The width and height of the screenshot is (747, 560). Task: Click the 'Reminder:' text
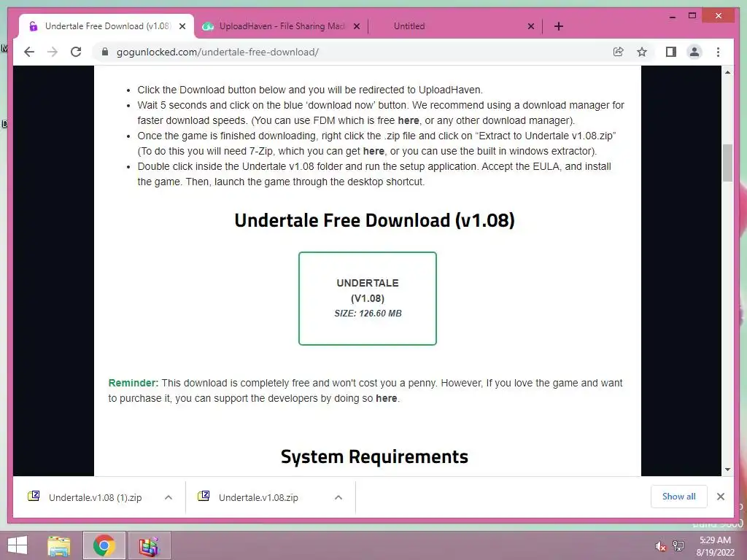click(133, 383)
